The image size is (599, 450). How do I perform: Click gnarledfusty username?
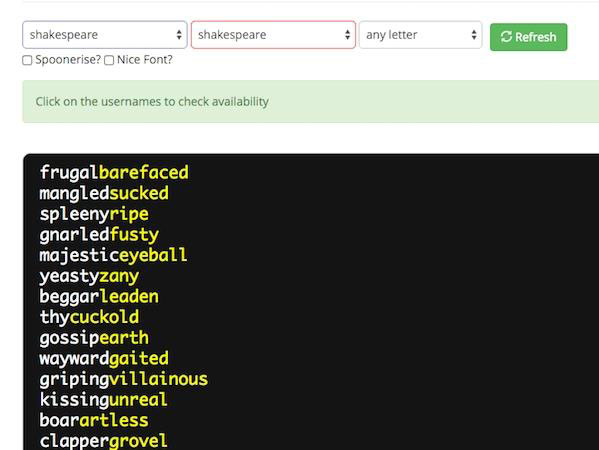[x=99, y=235]
